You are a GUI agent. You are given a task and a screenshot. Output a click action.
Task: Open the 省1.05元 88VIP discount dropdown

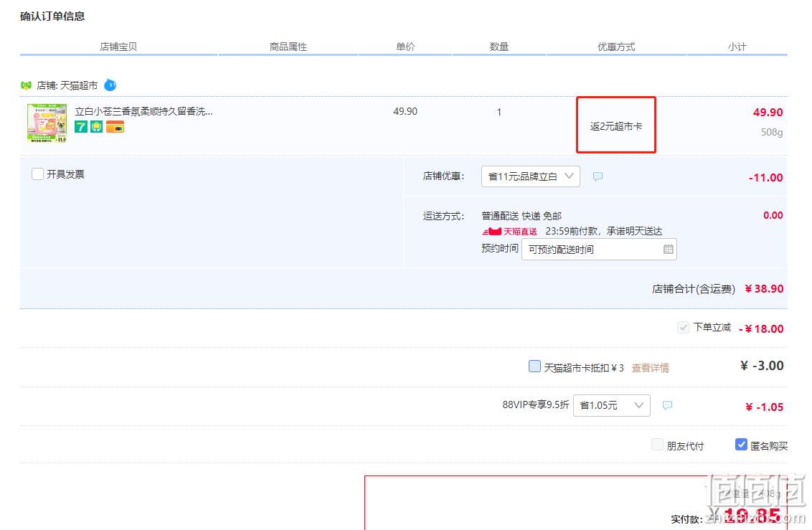coord(612,405)
